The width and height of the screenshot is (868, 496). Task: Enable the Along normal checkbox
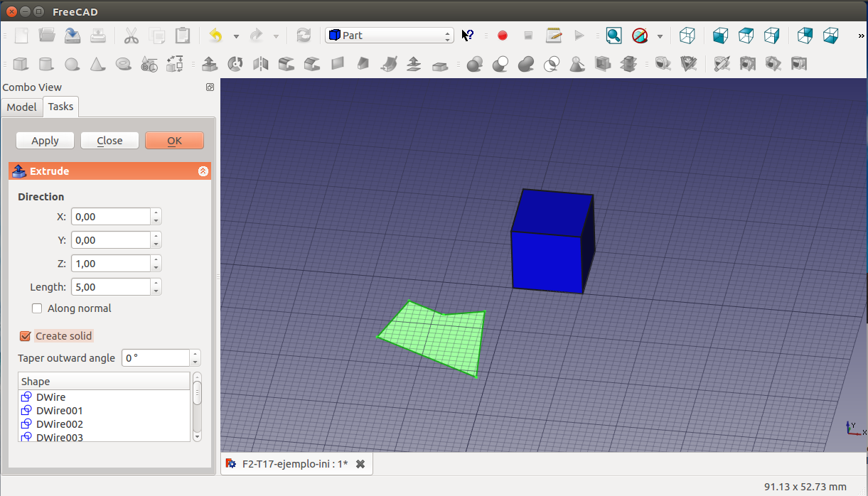38,308
